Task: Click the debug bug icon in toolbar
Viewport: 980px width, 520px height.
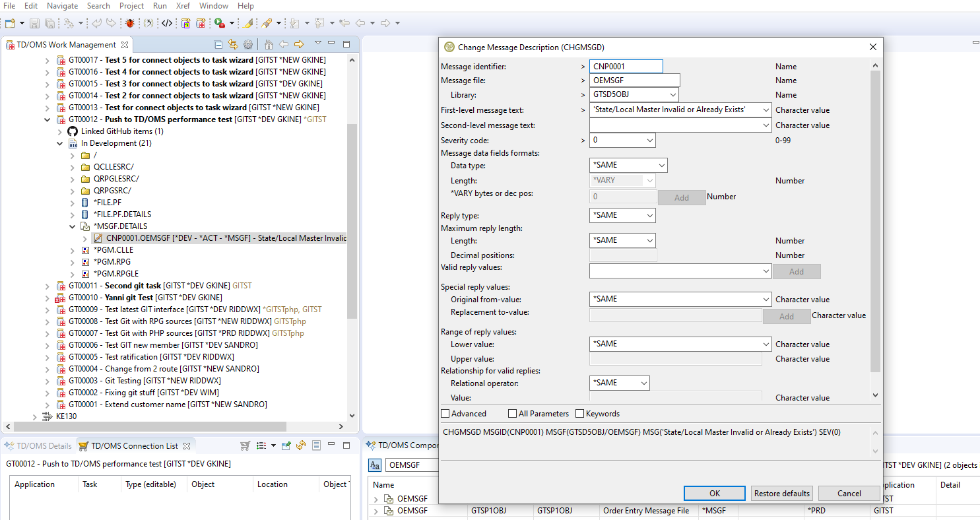Action: (130, 23)
